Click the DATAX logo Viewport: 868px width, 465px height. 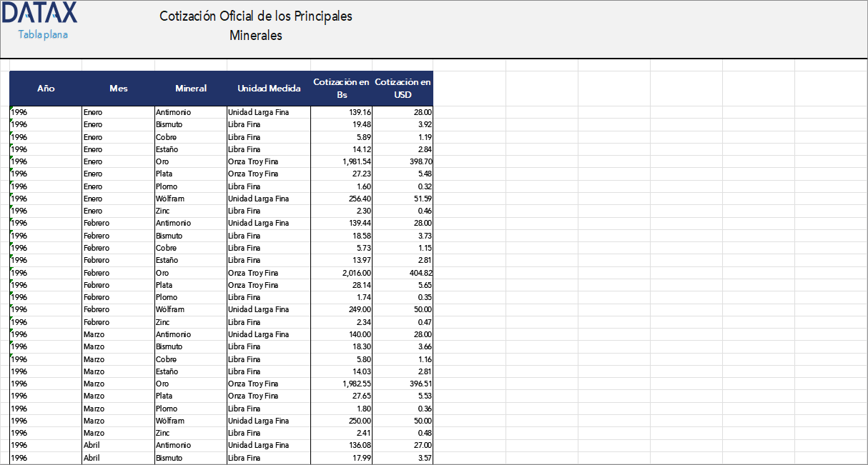39,14
